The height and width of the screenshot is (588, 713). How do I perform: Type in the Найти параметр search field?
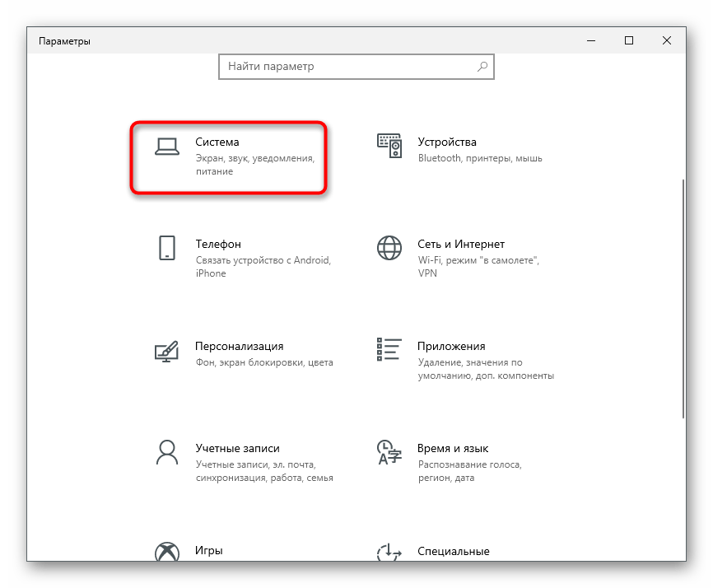pos(346,67)
